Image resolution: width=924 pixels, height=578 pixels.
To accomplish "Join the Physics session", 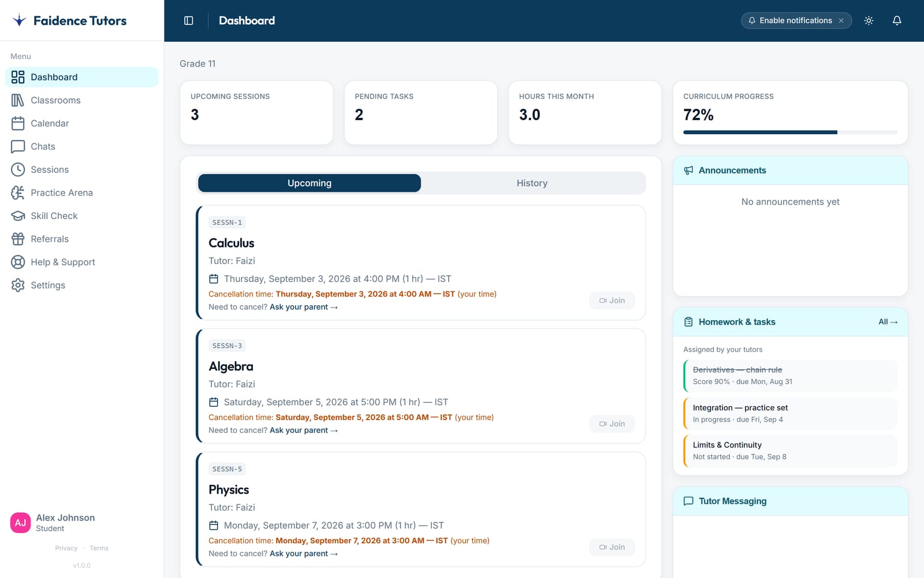I will coord(612,547).
